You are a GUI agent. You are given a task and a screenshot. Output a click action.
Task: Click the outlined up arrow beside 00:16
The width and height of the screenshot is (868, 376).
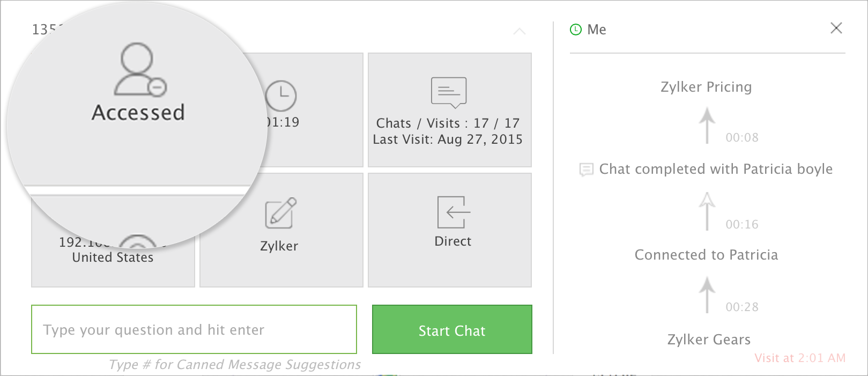click(707, 210)
